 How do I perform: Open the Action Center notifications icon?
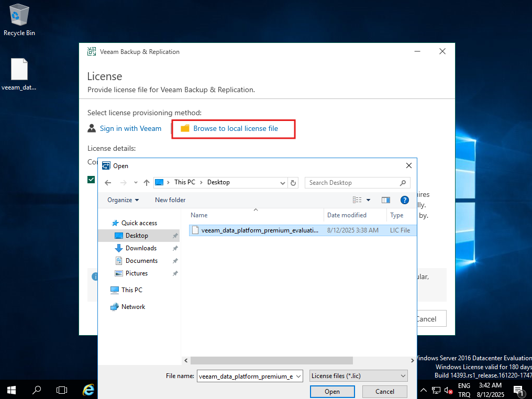tap(519, 391)
